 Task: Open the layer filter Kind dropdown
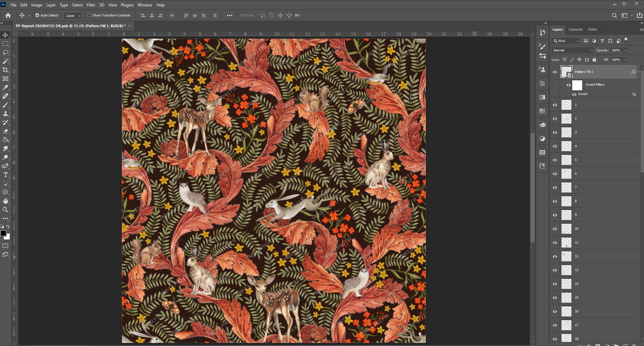point(566,41)
